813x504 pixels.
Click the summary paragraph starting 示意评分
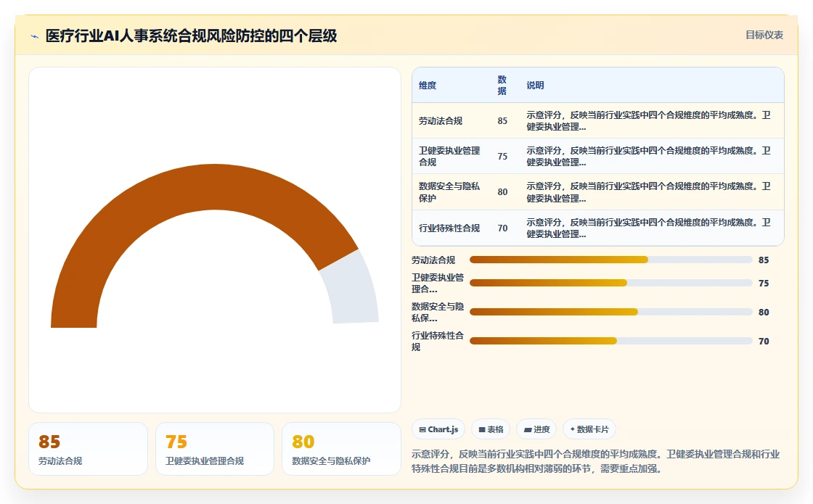pos(596,461)
